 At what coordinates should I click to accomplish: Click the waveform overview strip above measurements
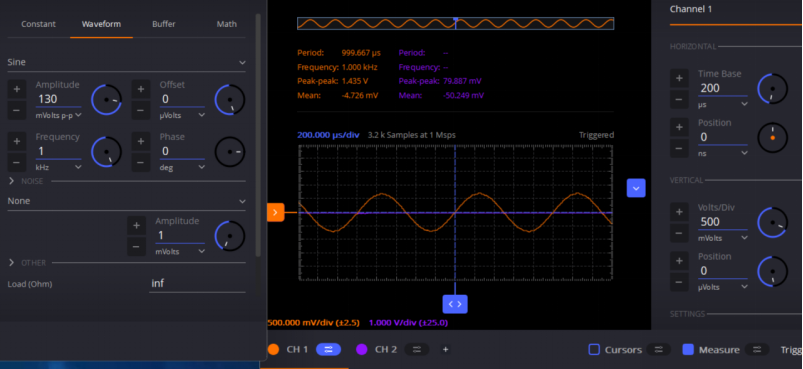[455, 23]
